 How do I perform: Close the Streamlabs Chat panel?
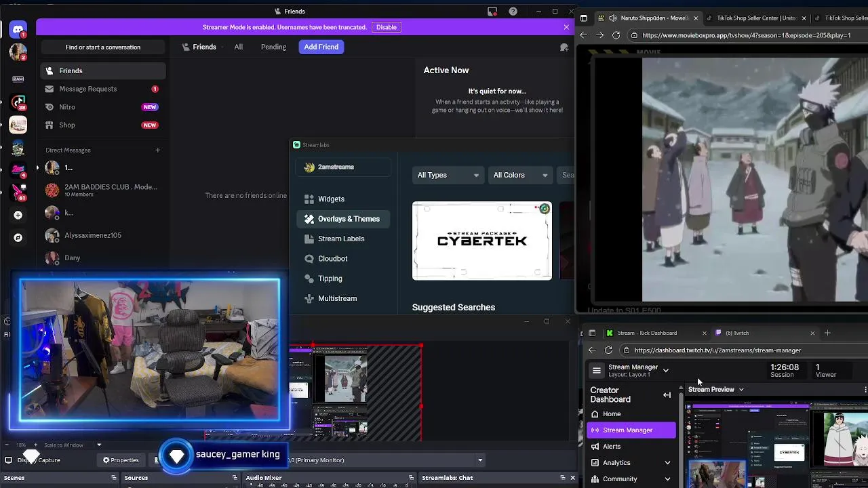point(572,478)
